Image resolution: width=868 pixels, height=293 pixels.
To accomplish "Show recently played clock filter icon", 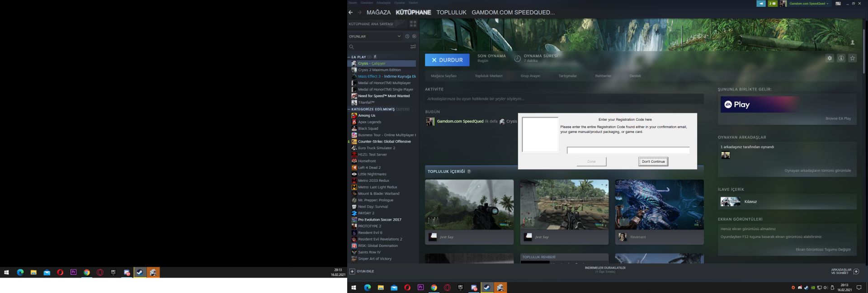I will [407, 36].
